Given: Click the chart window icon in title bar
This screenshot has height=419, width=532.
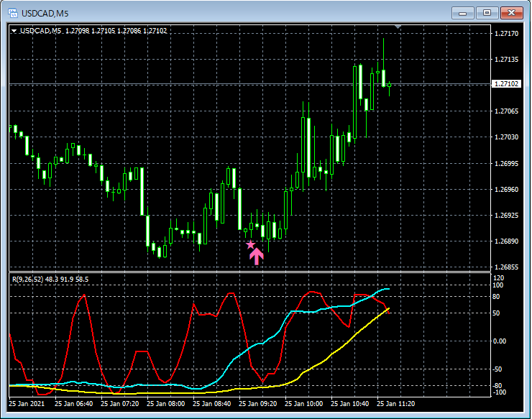Looking at the screenshot, I should (13, 13).
